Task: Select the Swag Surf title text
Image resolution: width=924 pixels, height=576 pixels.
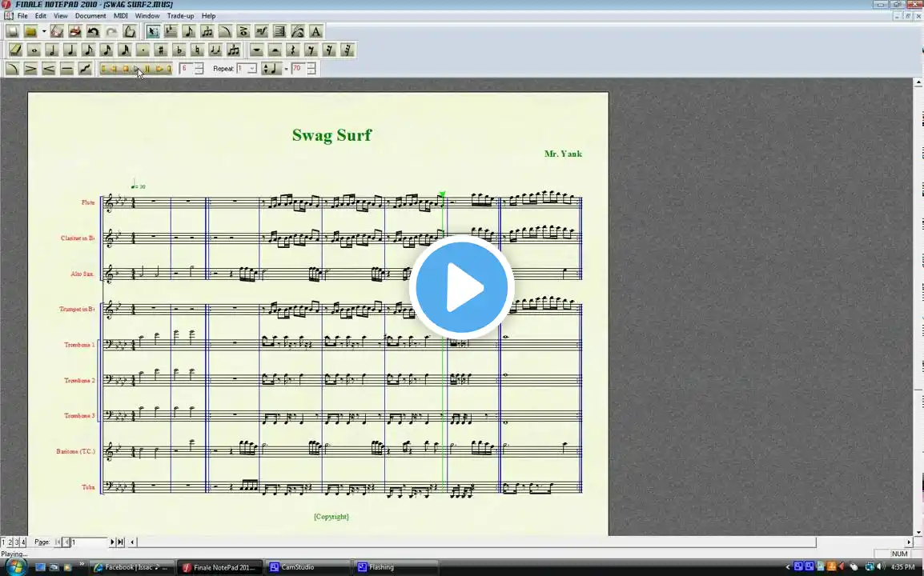Action: 331,135
